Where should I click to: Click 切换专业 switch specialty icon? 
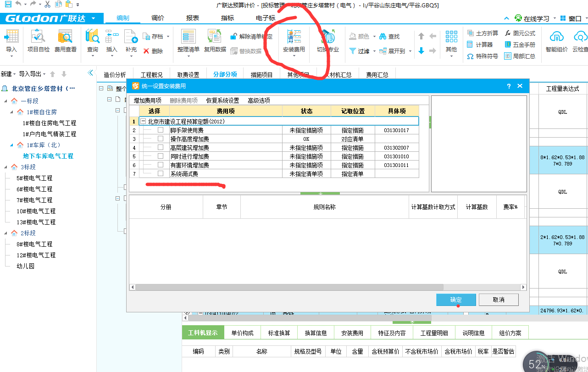pyautogui.click(x=328, y=37)
